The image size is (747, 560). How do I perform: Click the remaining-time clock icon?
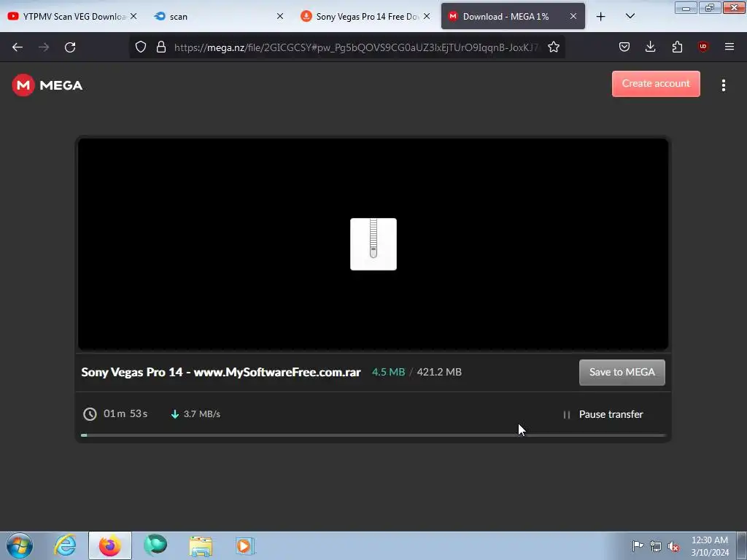pos(90,414)
